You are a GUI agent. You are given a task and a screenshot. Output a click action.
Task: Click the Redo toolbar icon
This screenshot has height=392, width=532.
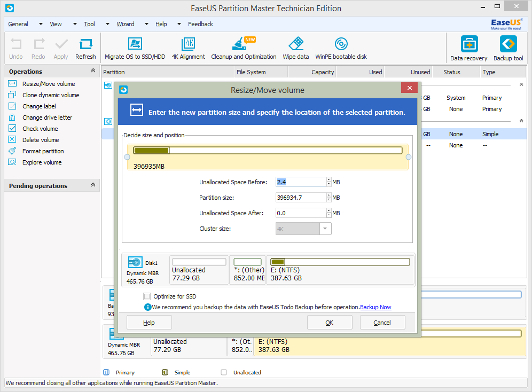coord(38,44)
